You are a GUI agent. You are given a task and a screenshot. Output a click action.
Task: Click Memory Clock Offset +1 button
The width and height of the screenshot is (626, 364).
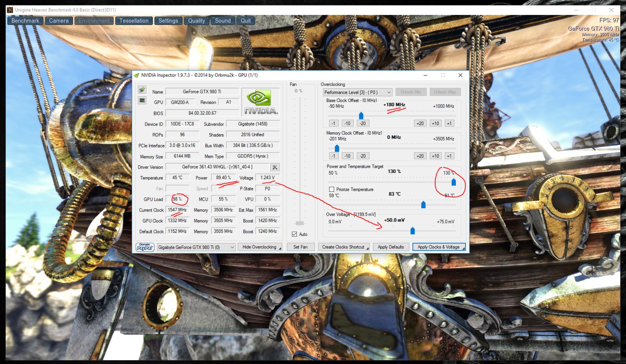[x=449, y=156]
